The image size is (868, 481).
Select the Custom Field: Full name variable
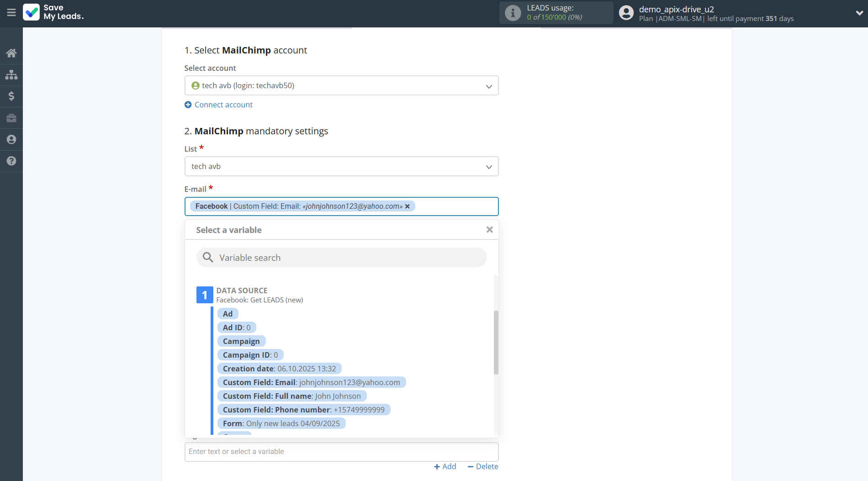pyautogui.click(x=291, y=396)
